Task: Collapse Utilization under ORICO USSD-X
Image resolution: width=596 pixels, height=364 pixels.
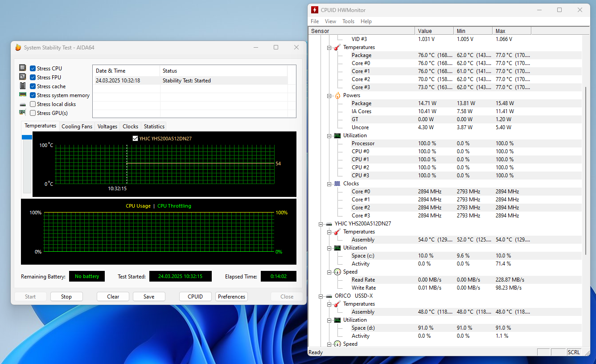Action: (329, 320)
